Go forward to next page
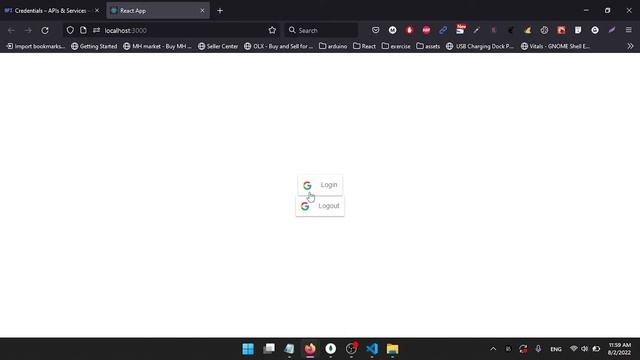This screenshot has height=360, width=640. 28,30
